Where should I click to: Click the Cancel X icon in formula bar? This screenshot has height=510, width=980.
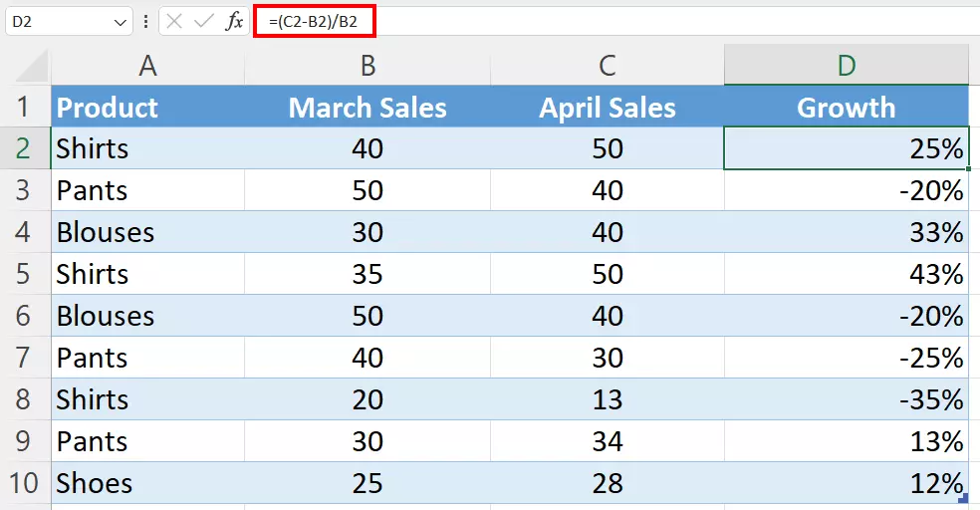tap(174, 22)
